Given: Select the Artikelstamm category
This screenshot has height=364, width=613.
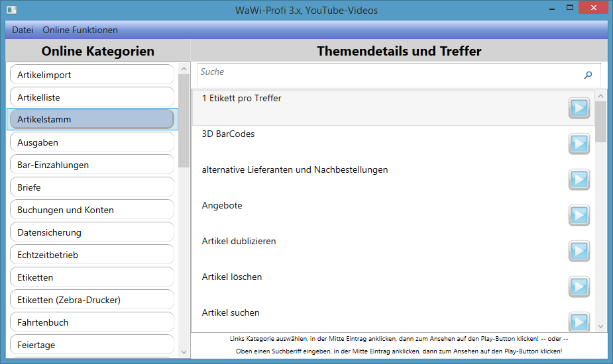Looking at the screenshot, I should tap(92, 120).
